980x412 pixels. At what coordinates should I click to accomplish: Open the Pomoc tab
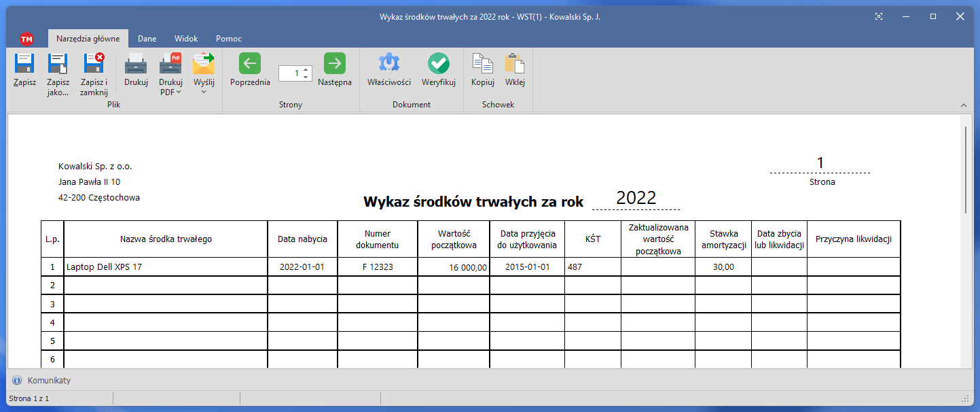click(229, 39)
